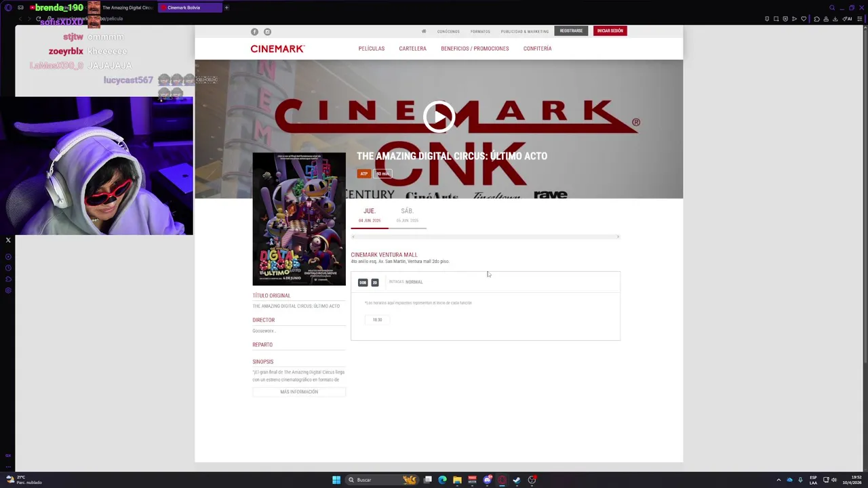Open the browser AI assistant button
The image size is (868, 488).
click(x=847, y=18)
